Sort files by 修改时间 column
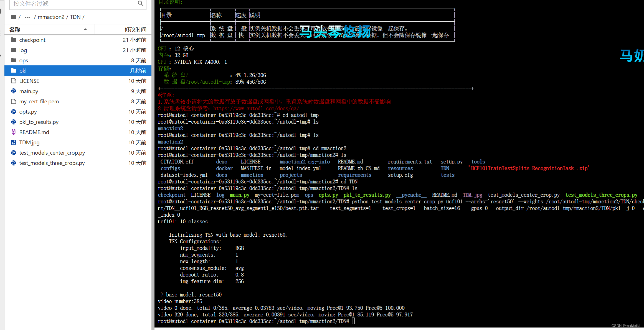This screenshot has height=330, width=644. (x=135, y=29)
